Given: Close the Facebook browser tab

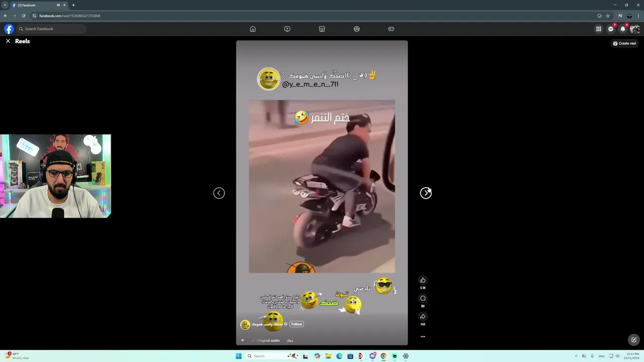Looking at the screenshot, I should [x=64, y=5].
